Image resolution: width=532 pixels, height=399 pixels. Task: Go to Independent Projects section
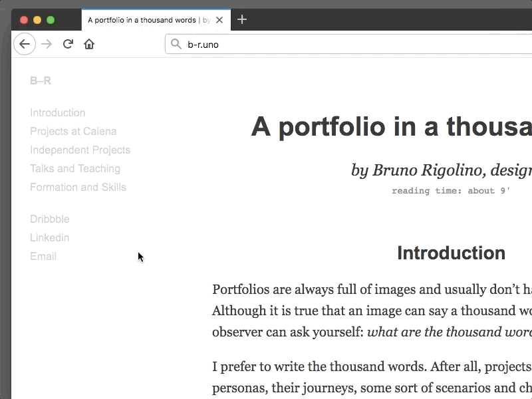[x=80, y=150]
